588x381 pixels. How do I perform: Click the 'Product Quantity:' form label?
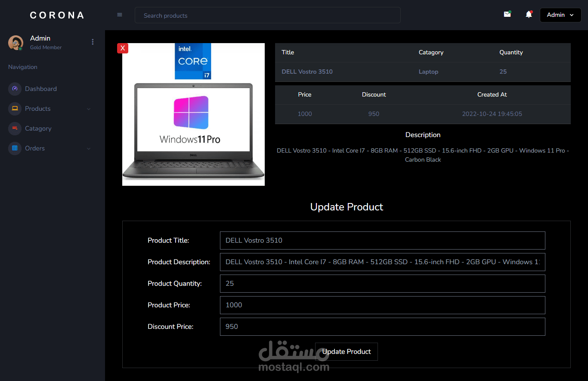pyautogui.click(x=174, y=284)
